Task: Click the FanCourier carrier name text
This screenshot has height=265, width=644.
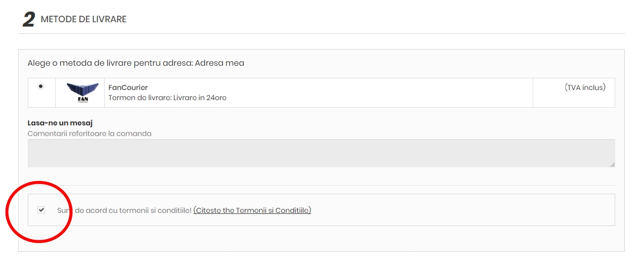Action: tap(128, 88)
